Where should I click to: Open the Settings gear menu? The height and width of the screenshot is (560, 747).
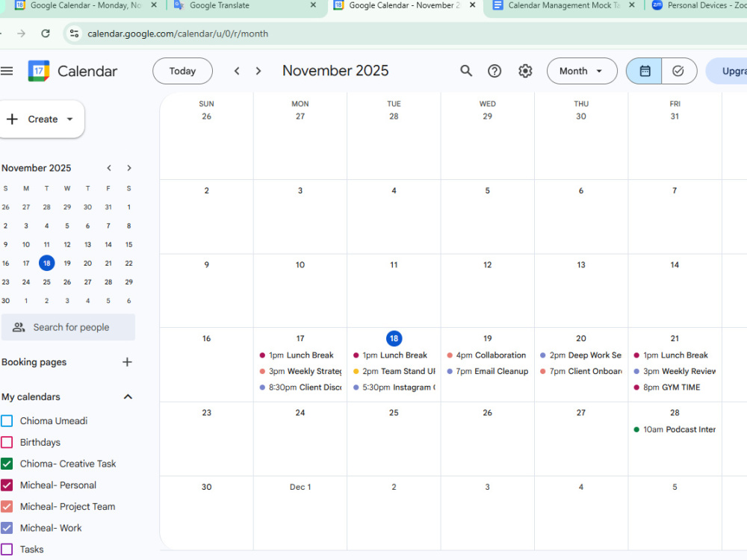click(x=525, y=71)
